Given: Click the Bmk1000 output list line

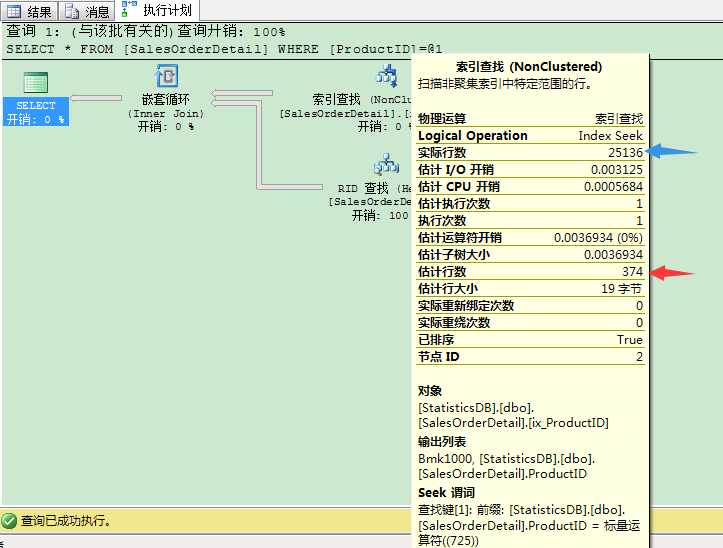Looking at the screenshot, I should point(507,459).
